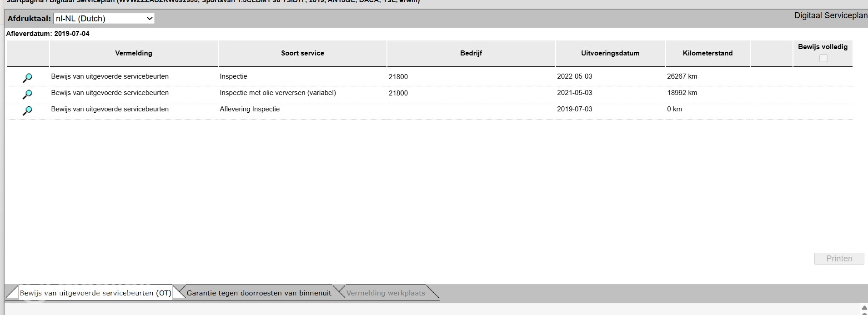Click the Printen button
Screen dimensions: 868x315
click(x=839, y=259)
